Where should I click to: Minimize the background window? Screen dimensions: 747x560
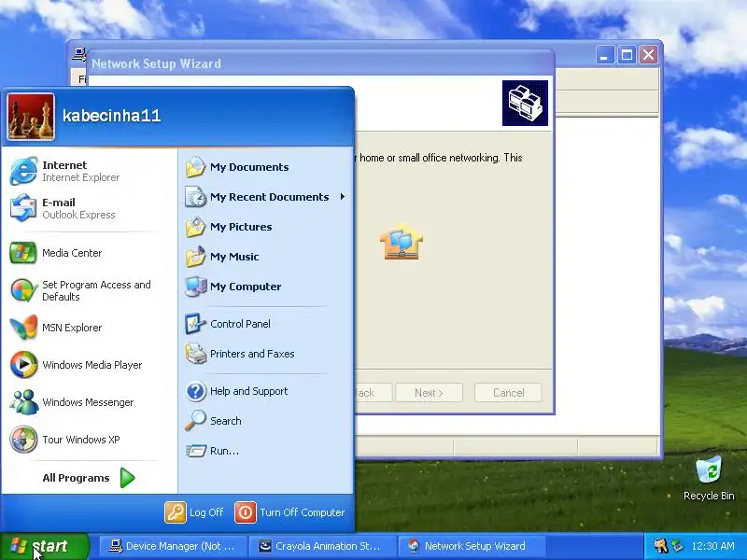[x=605, y=55]
